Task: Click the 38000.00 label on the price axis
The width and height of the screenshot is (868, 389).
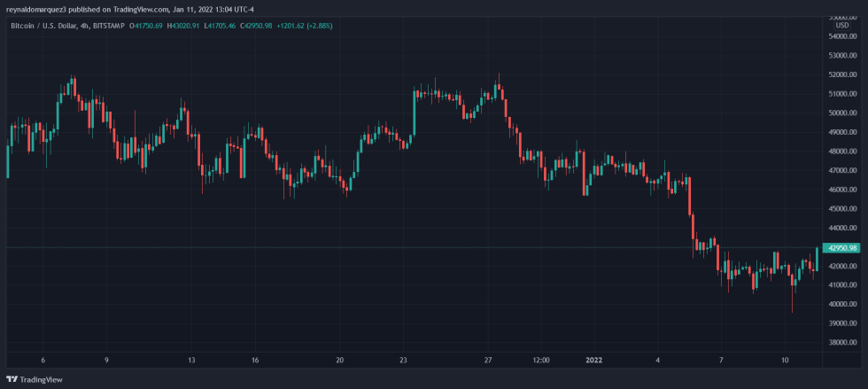Action: click(x=841, y=342)
